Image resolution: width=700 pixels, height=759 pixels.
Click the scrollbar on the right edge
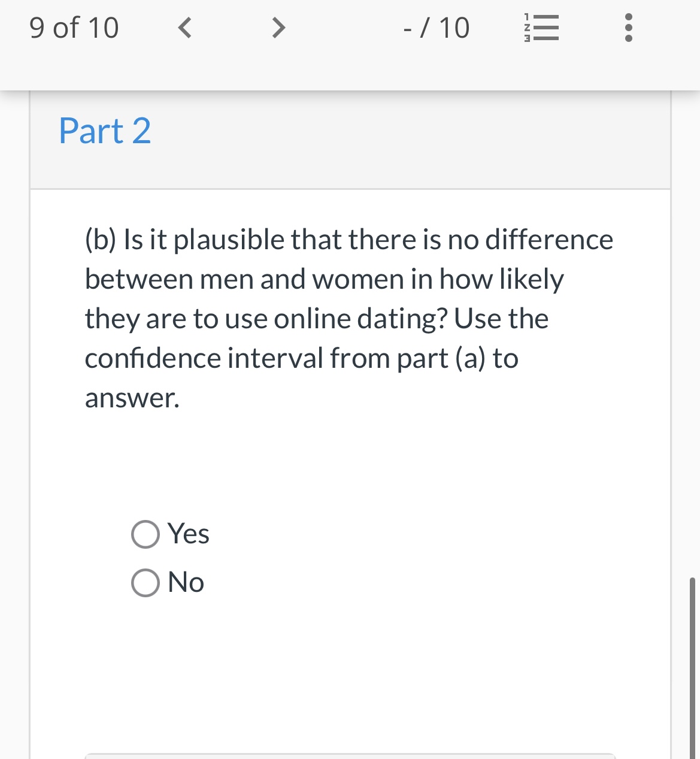693,659
